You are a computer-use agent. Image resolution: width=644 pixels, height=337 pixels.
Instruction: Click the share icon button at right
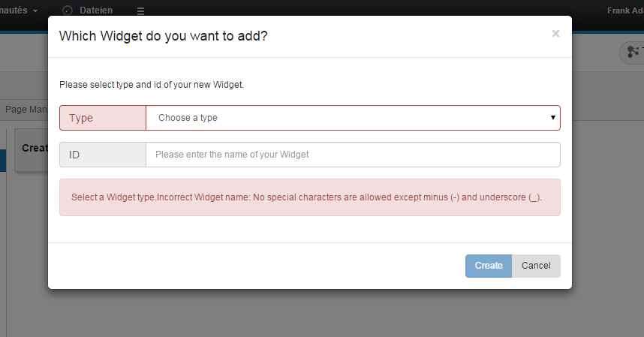631,51
